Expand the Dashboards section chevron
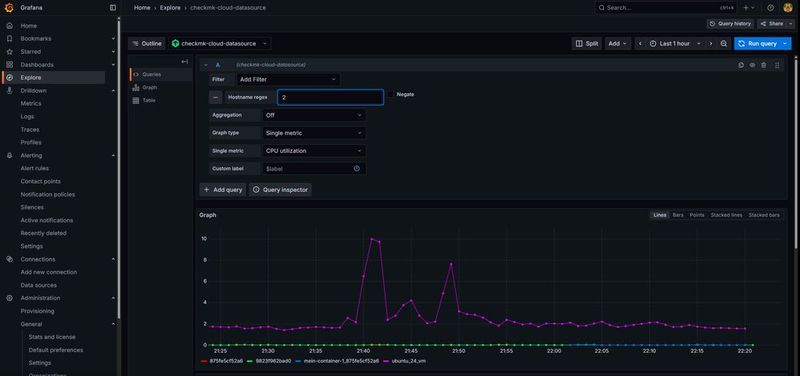The width and height of the screenshot is (800, 376). 113,65
